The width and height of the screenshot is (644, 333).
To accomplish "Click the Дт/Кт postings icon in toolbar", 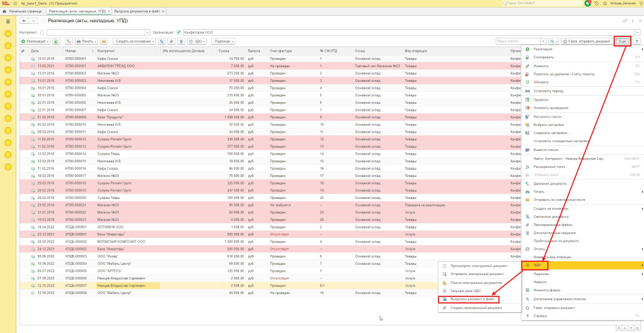I will point(68,41).
